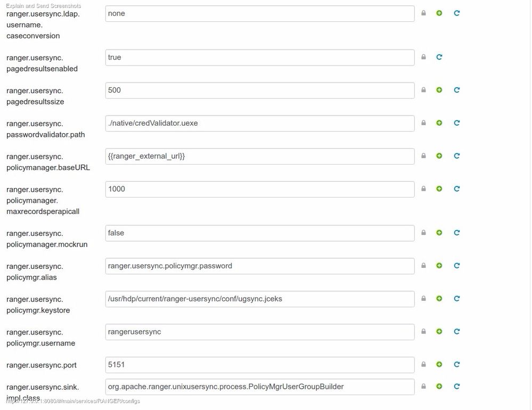Click refresh icon for ranger.usersync.pagedresultsenabled
The image size is (532, 410).
[x=439, y=57]
